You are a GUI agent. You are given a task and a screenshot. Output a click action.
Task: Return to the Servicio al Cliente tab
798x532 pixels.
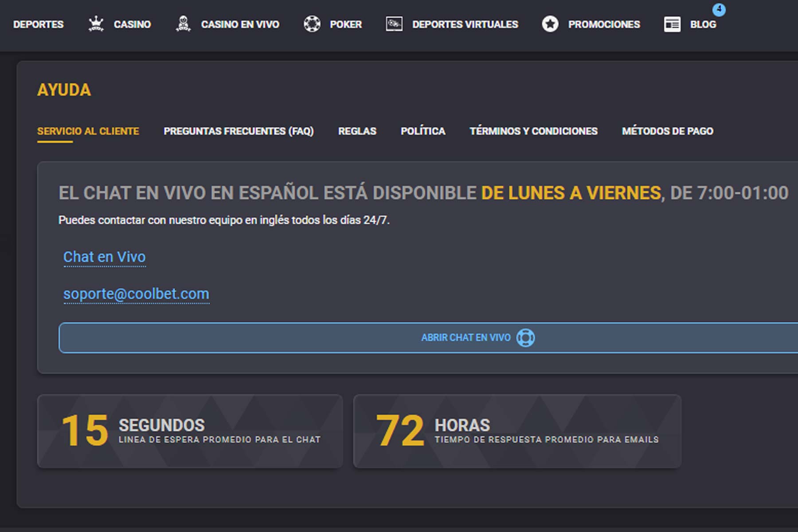click(88, 131)
